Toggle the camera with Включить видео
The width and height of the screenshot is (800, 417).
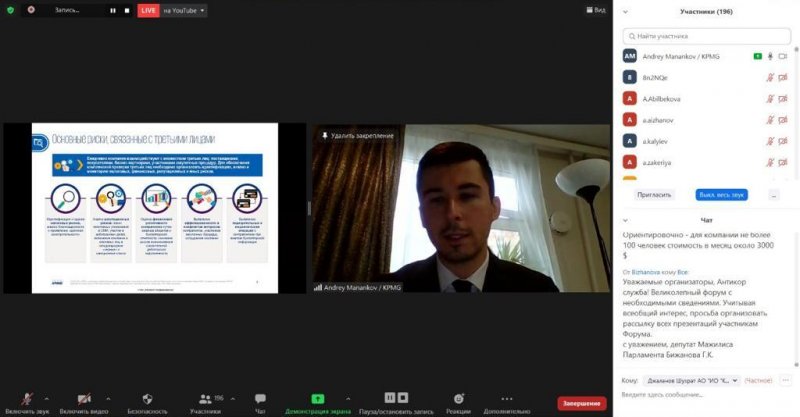click(x=83, y=398)
